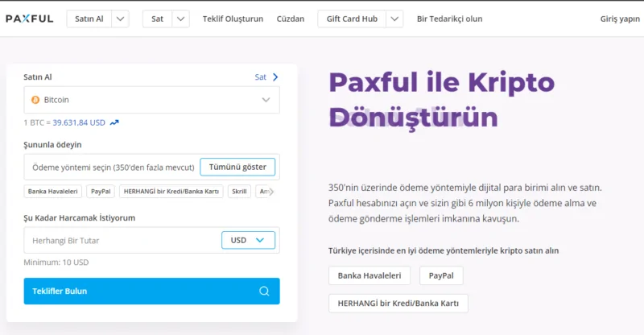
Task: Select the PayPal payment chip
Action: point(101,192)
